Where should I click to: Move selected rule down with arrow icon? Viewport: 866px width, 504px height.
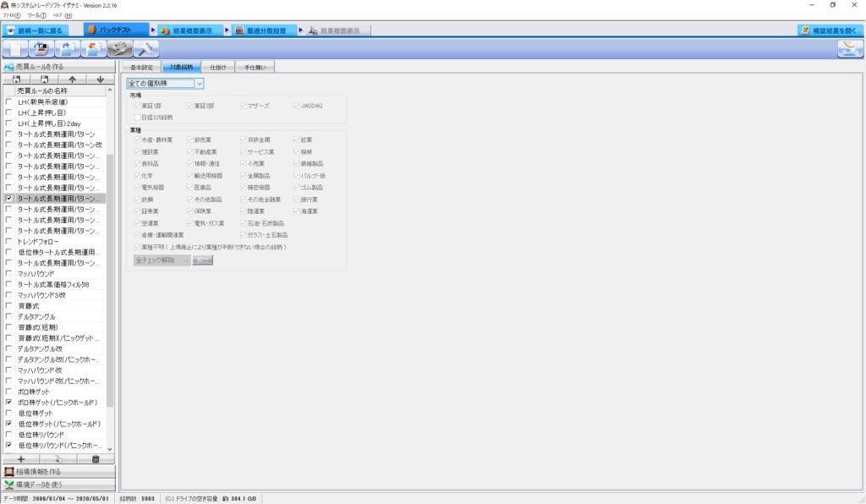(x=100, y=79)
